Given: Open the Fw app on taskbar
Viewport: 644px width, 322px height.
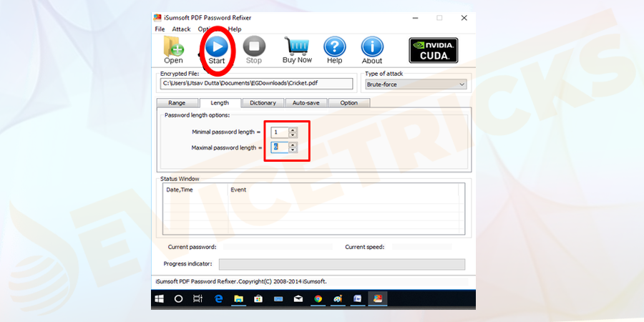Looking at the screenshot, I should pyautogui.click(x=357, y=299).
